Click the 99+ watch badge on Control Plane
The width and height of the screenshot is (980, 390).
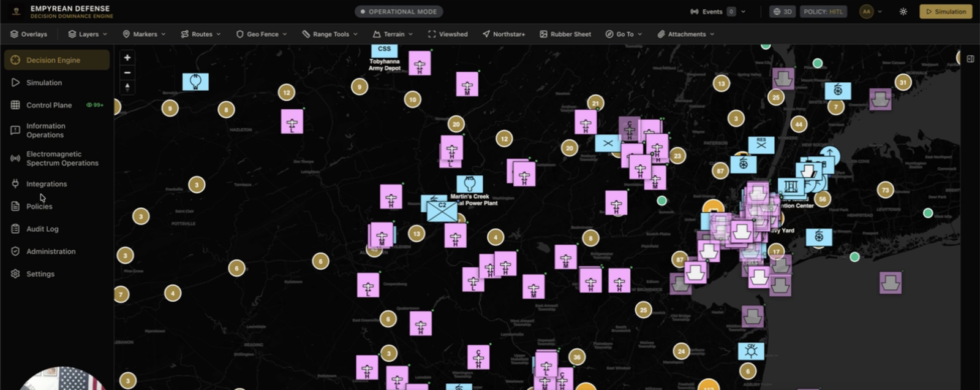click(x=95, y=105)
